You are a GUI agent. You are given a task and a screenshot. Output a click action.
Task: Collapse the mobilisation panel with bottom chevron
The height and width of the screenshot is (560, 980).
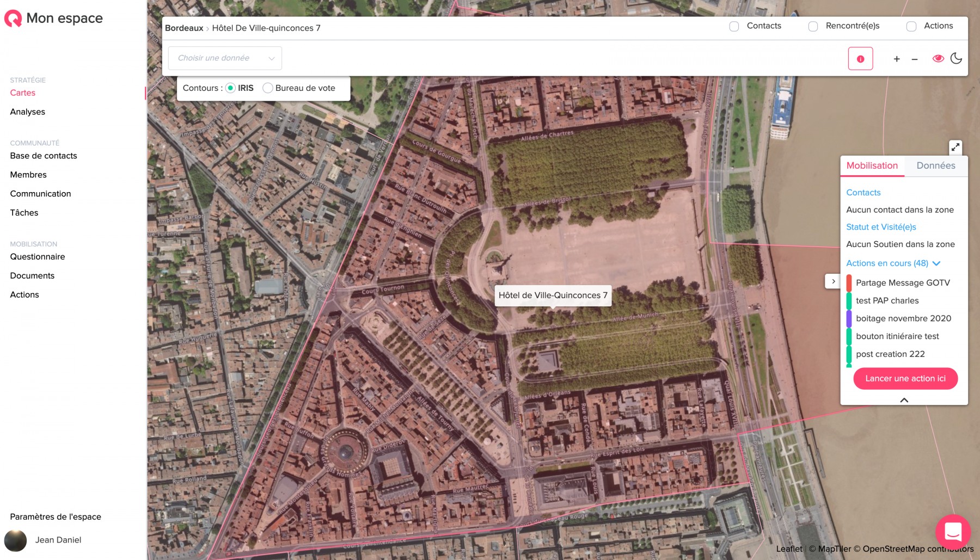click(x=904, y=400)
